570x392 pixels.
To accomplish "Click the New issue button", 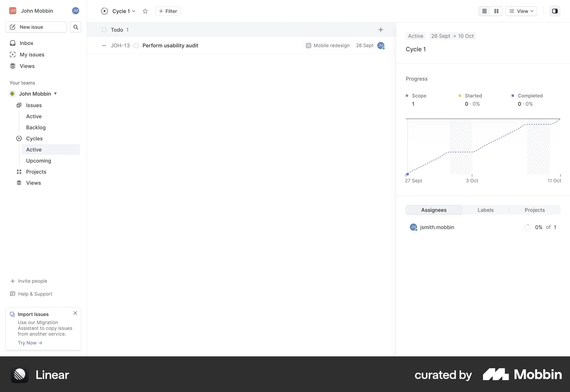I will click(x=36, y=27).
